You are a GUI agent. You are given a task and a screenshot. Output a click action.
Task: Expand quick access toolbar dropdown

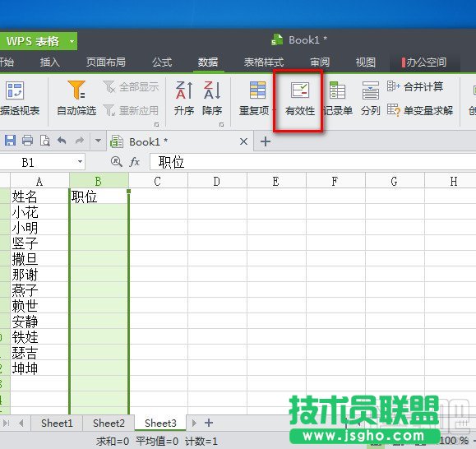(x=98, y=141)
